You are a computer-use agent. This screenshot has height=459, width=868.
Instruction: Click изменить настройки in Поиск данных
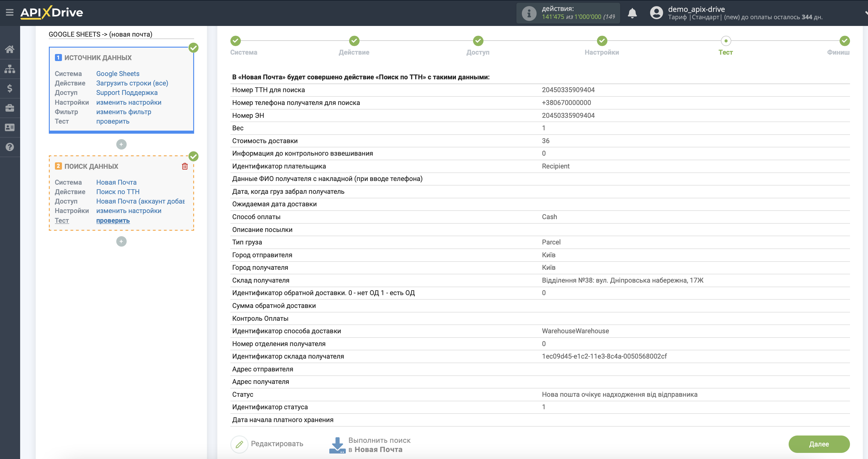click(129, 211)
